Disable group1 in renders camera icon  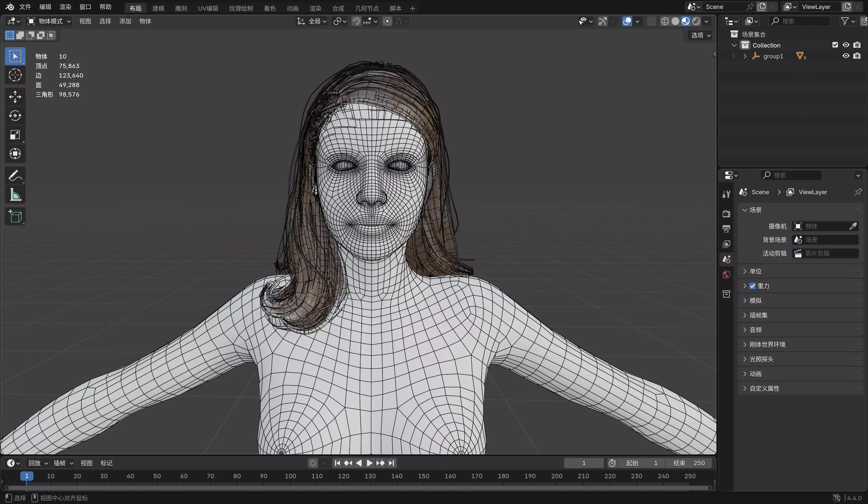pos(857,56)
